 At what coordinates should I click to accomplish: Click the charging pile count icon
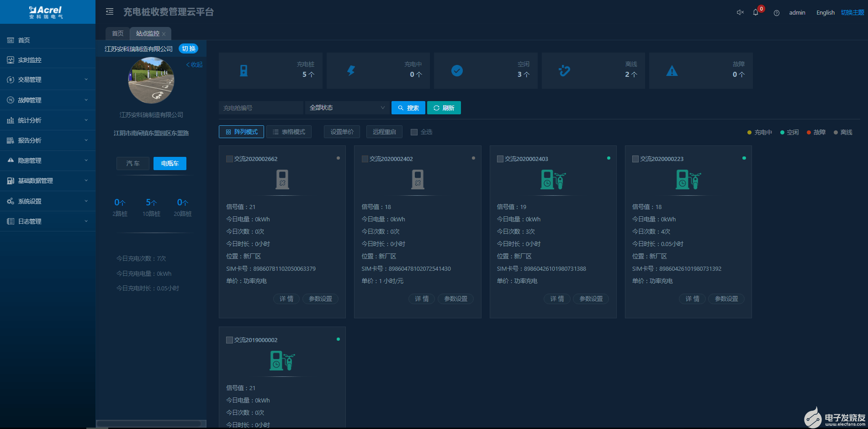point(244,70)
